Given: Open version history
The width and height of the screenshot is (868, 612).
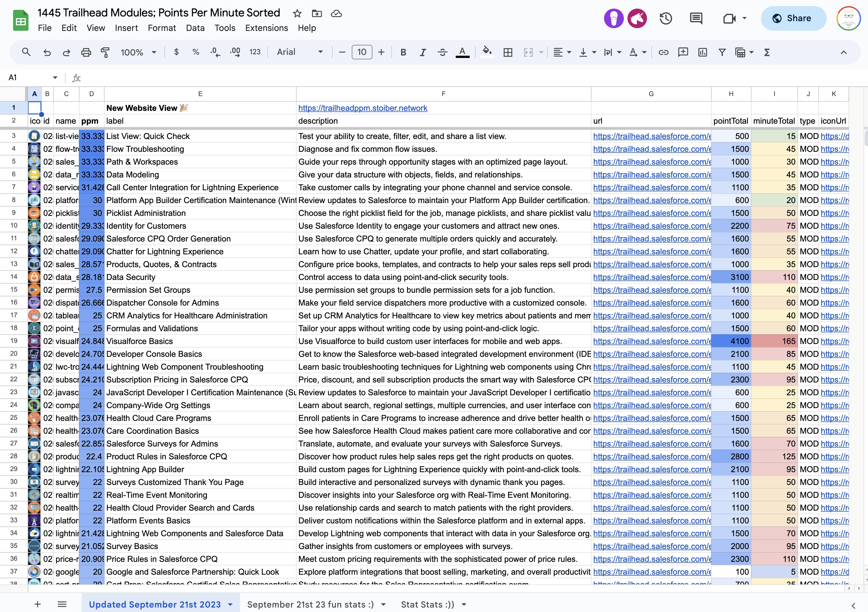Looking at the screenshot, I should pos(666,18).
